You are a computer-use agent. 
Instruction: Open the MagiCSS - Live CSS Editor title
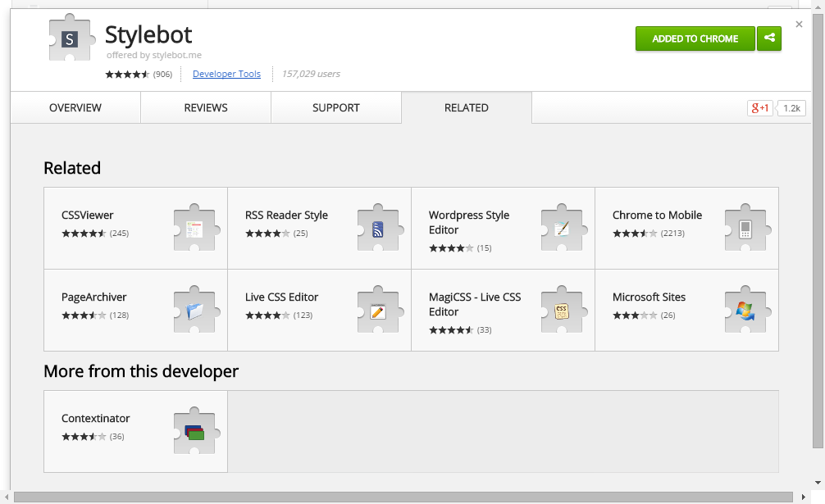475,304
